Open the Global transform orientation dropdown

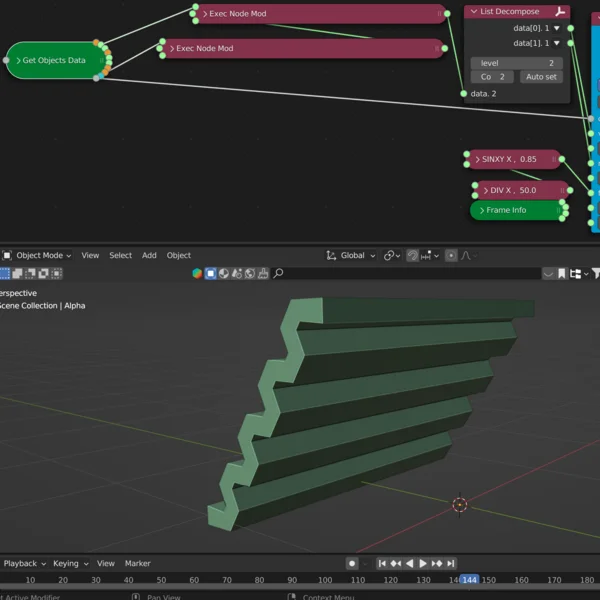coord(351,255)
